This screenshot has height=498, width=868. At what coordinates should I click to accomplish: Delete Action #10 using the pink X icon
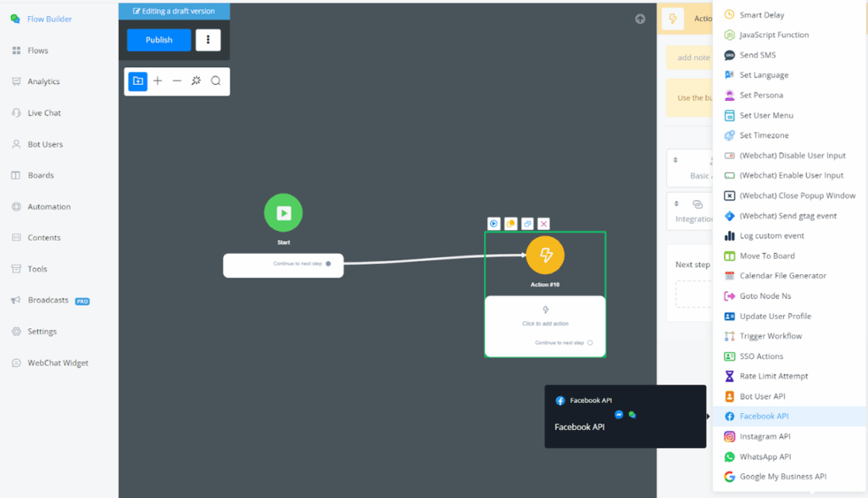coord(543,224)
